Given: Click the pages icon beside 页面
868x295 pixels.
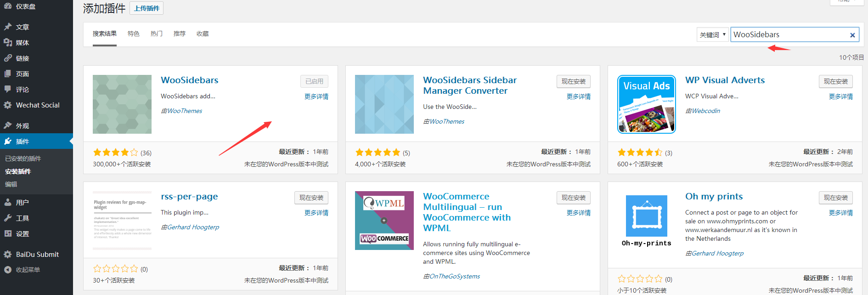Looking at the screenshot, I should point(8,74).
